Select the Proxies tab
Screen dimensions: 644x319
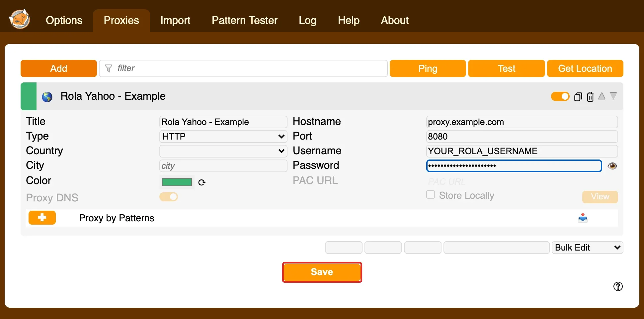pyautogui.click(x=121, y=20)
